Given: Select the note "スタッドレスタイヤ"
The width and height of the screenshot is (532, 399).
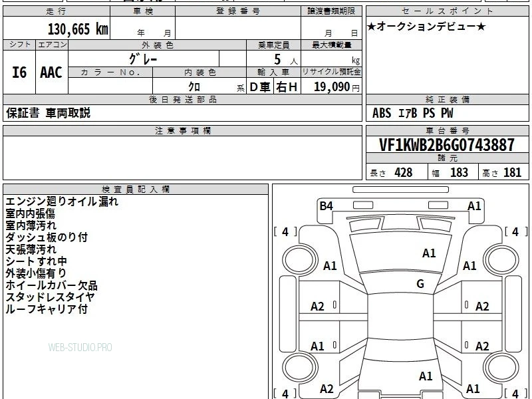Looking at the screenshot, I should pos(51,297).
